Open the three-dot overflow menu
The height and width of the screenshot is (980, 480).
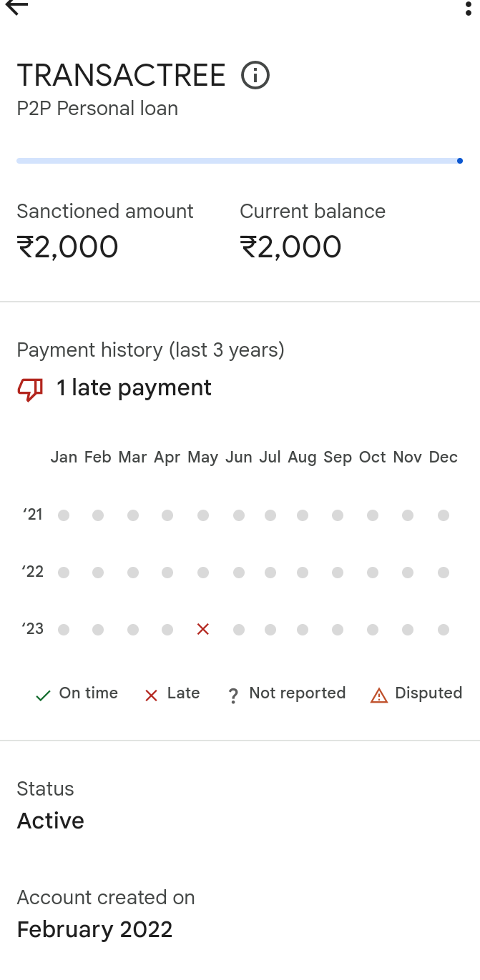pos(469,8)
